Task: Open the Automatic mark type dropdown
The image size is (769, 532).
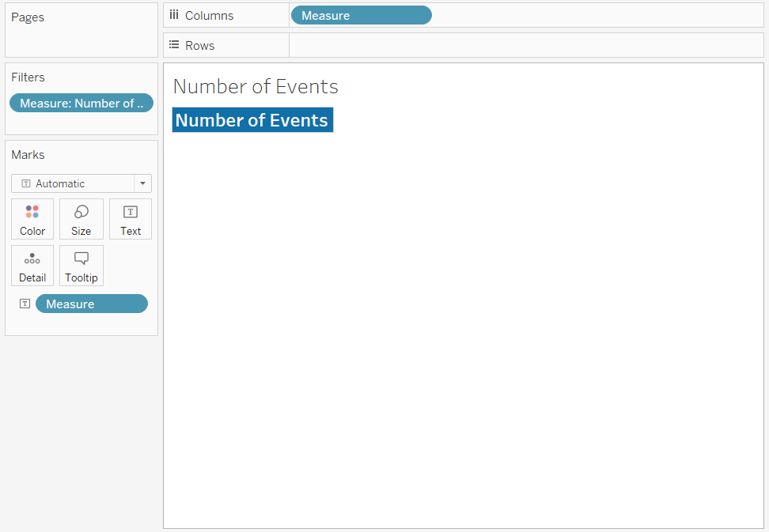Action: [81, 183]
